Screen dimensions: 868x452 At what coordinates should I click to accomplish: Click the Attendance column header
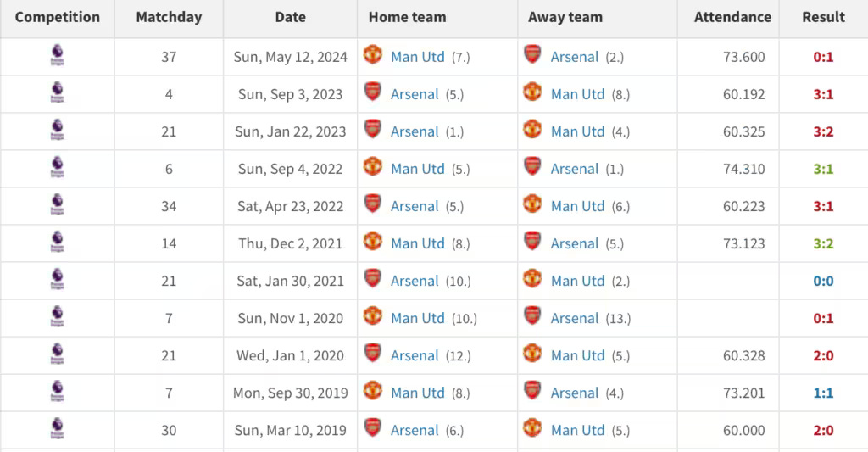pyautogui.click(x=732, y=17)
